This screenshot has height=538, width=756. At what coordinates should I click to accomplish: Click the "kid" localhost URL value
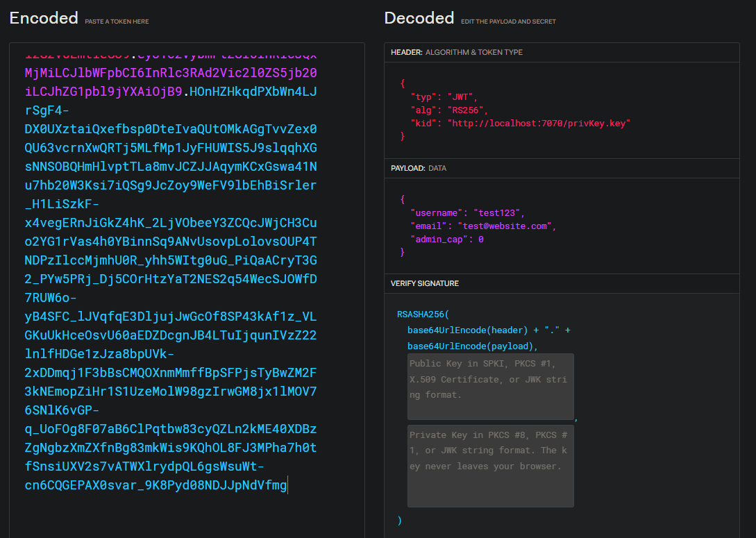[x=538, y=123]
